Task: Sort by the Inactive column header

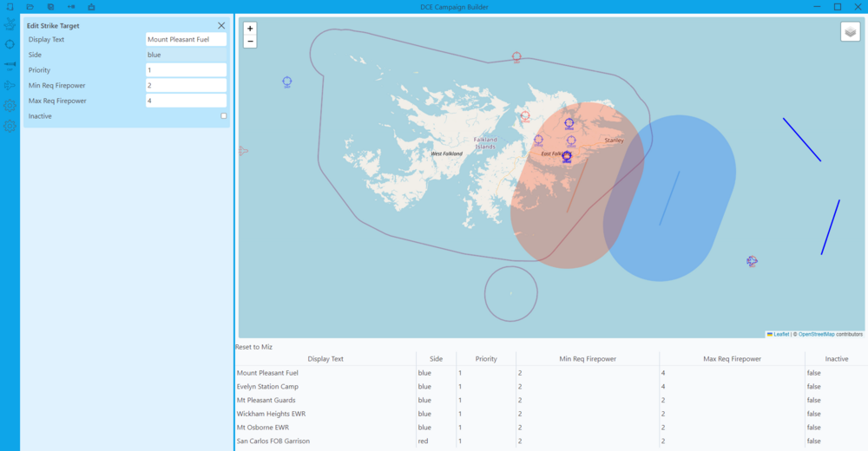Action: coord(837,358)
